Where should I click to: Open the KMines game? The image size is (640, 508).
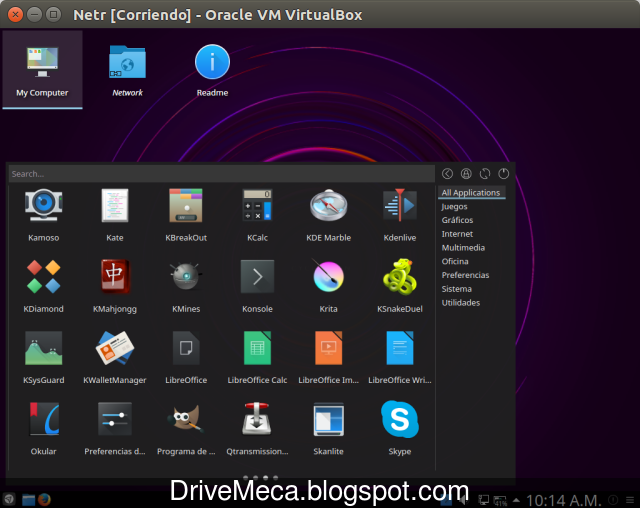pyautogui.click(x=186, y=286)
